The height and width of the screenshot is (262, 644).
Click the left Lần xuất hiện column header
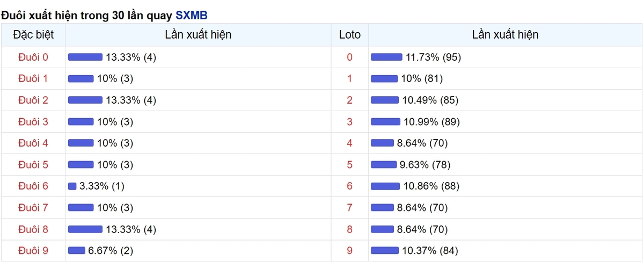point(199,35)
